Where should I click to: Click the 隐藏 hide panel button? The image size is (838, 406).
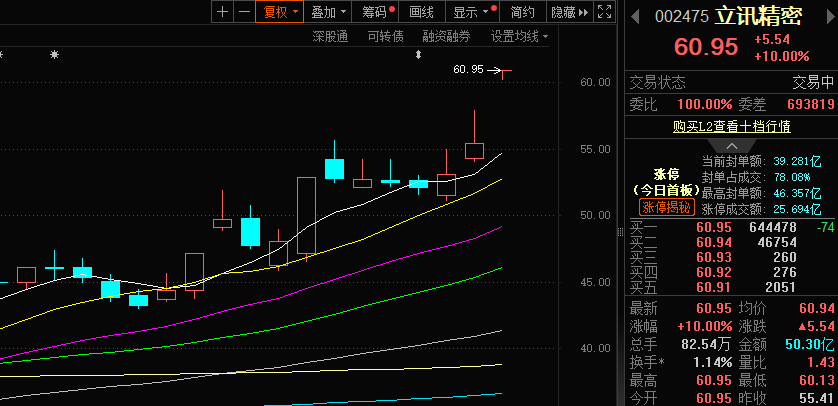570,12
